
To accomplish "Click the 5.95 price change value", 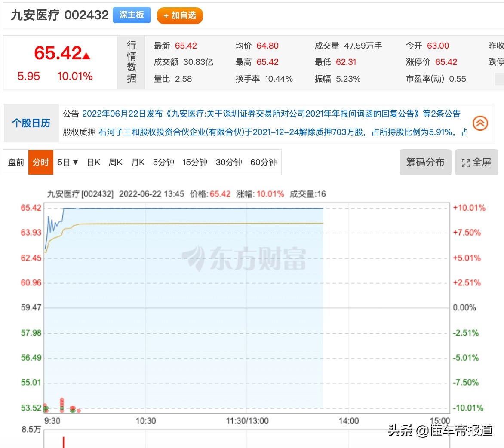I will 29,76.
